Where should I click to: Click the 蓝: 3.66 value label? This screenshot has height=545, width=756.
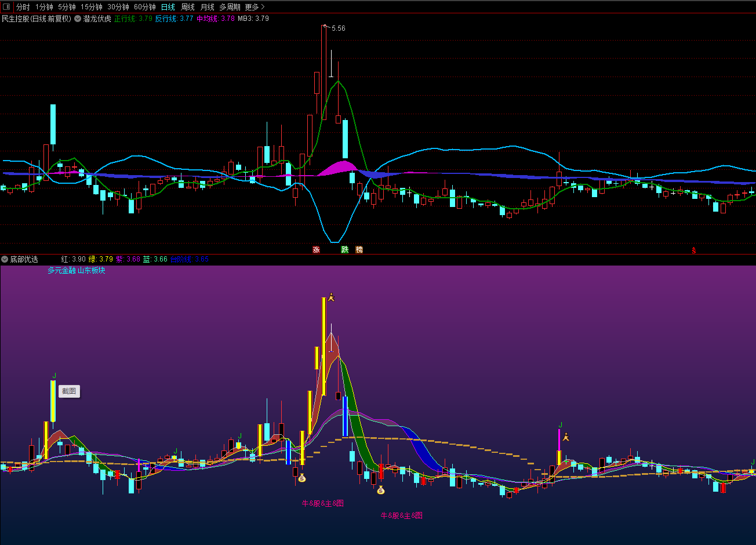(155, 259)
